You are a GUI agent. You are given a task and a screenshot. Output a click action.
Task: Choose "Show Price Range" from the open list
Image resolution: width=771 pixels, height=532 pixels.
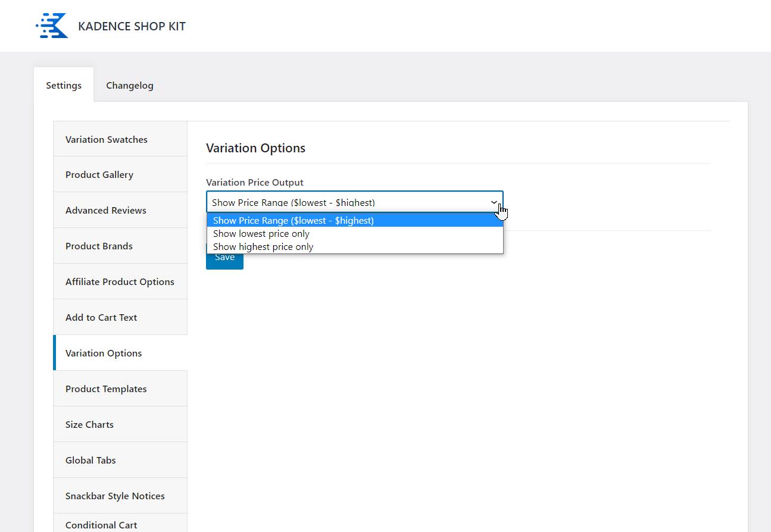294,220
